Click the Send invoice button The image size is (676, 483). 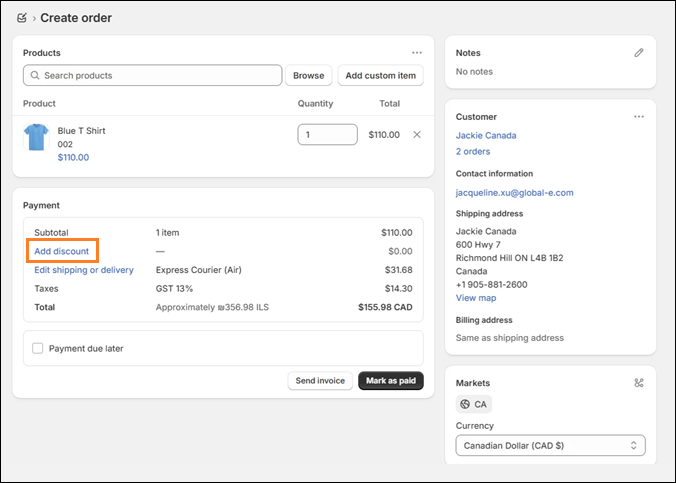pos(320,381)
